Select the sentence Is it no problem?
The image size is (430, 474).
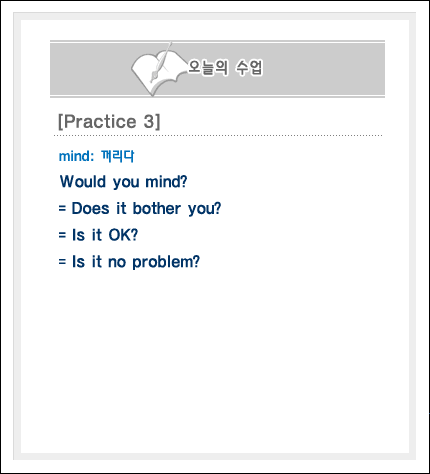136,262
